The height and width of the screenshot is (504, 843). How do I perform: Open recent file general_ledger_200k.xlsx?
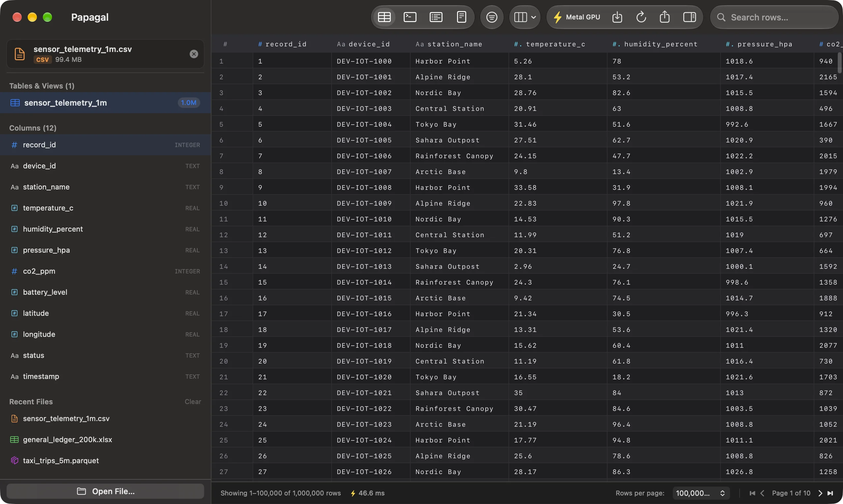point(105,440)
